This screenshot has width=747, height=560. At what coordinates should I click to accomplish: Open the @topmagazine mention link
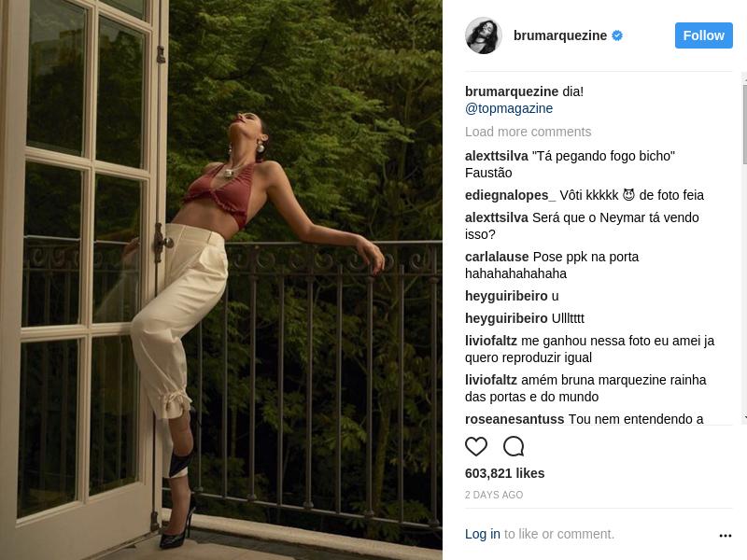509,108
